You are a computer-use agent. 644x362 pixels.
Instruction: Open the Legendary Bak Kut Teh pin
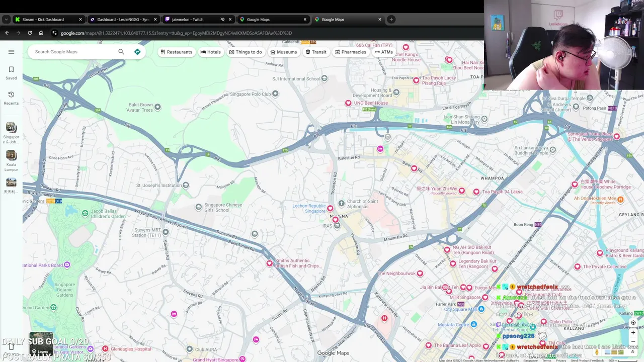pyautogui.click(x=453, y=264)
